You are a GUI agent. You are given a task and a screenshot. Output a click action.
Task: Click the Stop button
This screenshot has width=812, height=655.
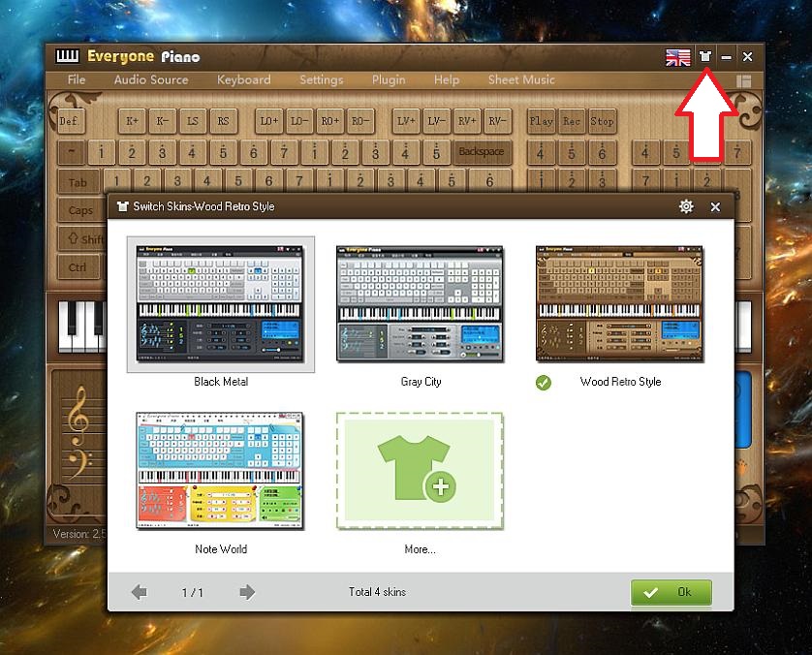click(x=603, y=121)
